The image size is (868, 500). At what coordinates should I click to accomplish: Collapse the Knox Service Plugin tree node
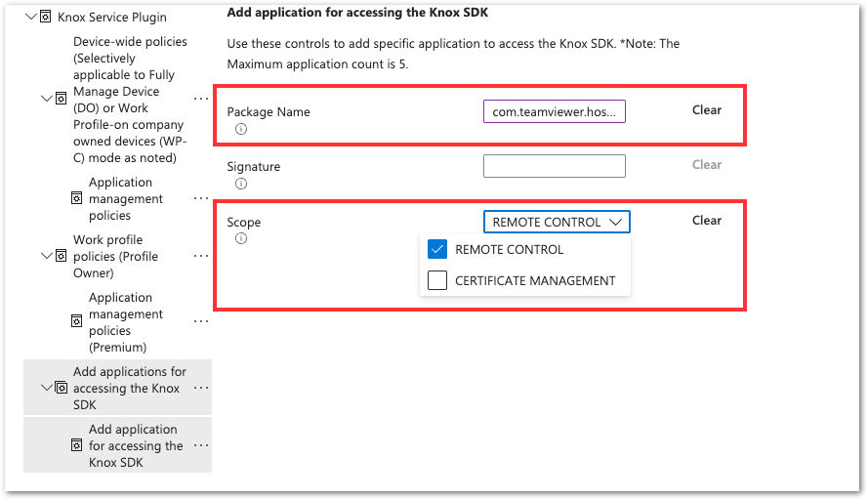(31, 17)
